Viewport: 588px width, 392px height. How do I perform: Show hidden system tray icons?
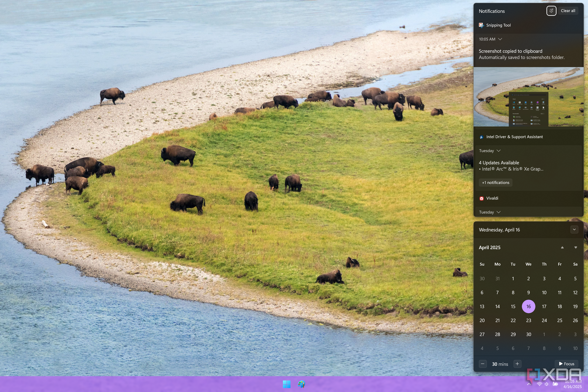(529, 384)
